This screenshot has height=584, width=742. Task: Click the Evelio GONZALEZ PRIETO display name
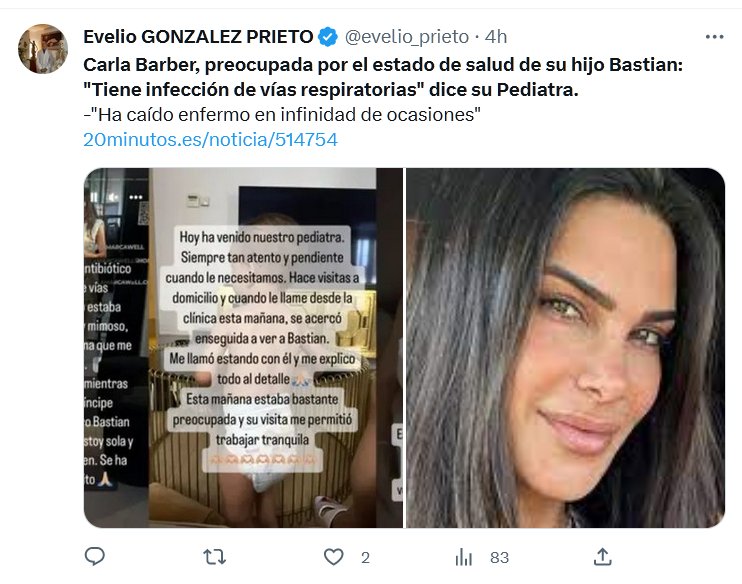pos(198,36)
